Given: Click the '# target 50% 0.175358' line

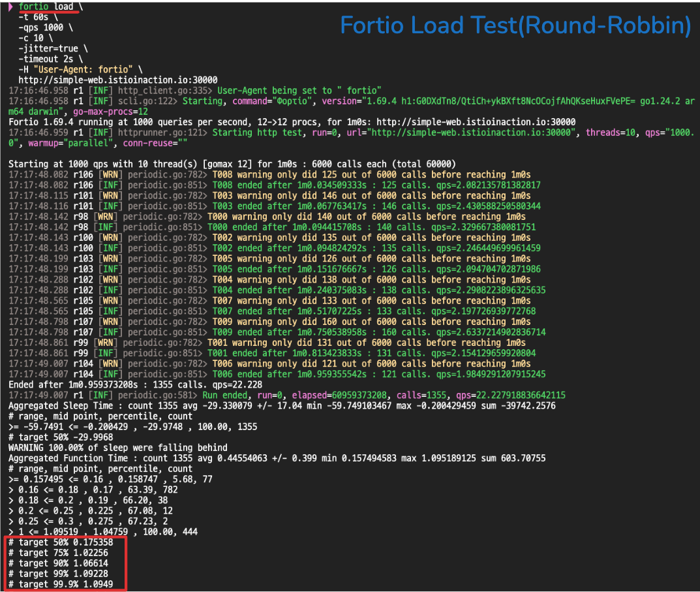Looking at the screenshot, I should tap(61, 542).
